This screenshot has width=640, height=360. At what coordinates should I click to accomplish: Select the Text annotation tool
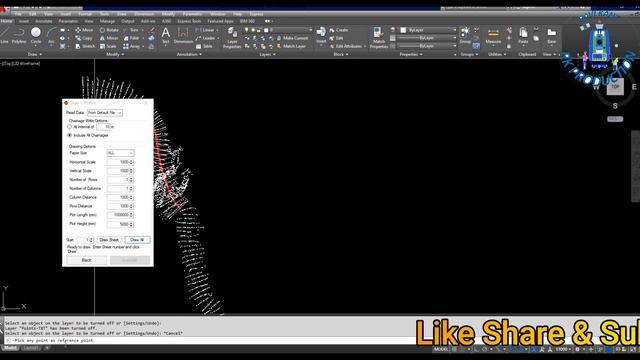tap(166, 35)
